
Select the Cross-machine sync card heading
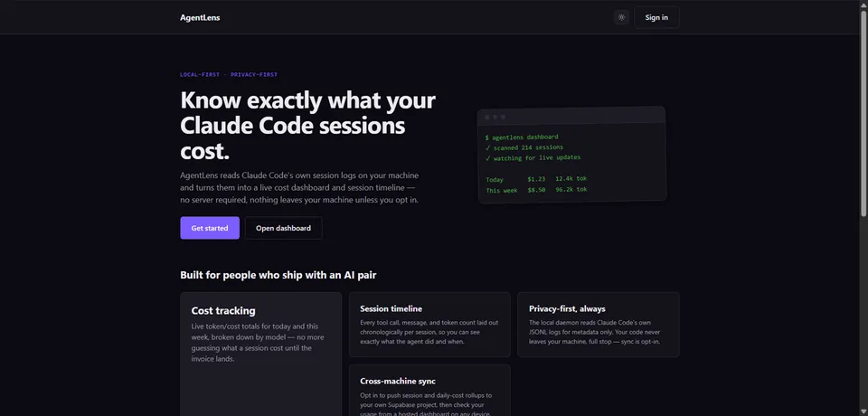pos(398,381)
